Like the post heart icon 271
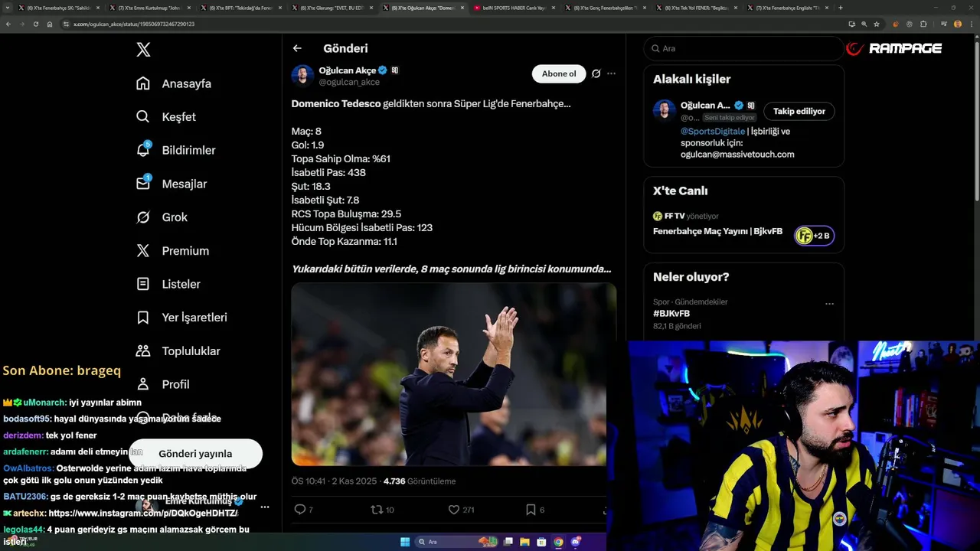The image size is (980, 551). click(x=454, y=510)
